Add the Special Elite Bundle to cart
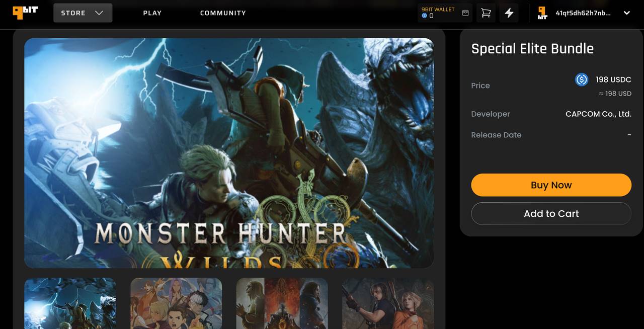Viewport: 644px width, 329px height. click(x=551, y=213)
